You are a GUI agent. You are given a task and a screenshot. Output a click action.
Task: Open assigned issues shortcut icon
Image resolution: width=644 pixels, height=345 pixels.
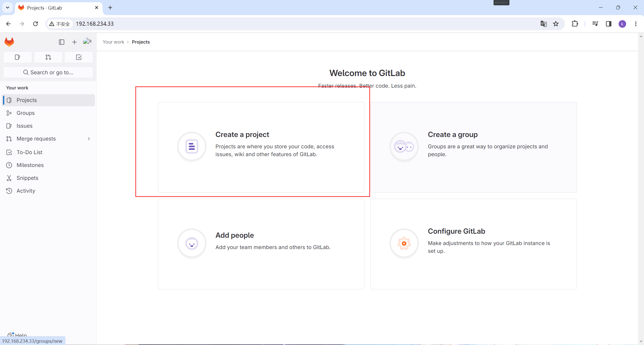(x=18, y=57)
